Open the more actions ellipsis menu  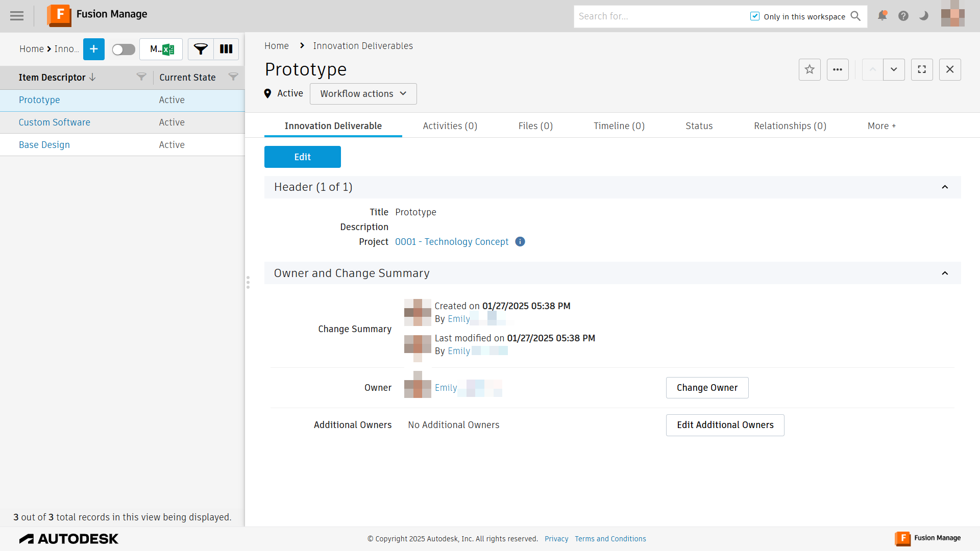(838, 70)
